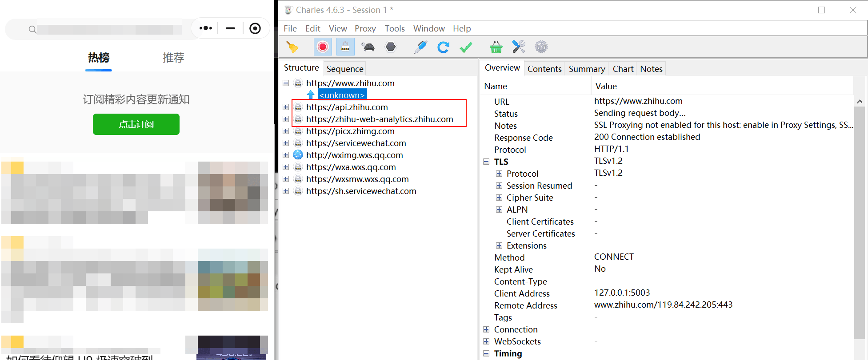Collapse the TLS section
The image size is (868, 360).
486,162
